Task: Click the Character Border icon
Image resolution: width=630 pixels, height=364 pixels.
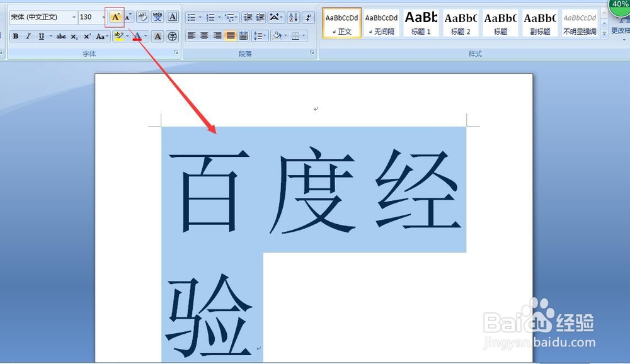Action: coord(172,16)
